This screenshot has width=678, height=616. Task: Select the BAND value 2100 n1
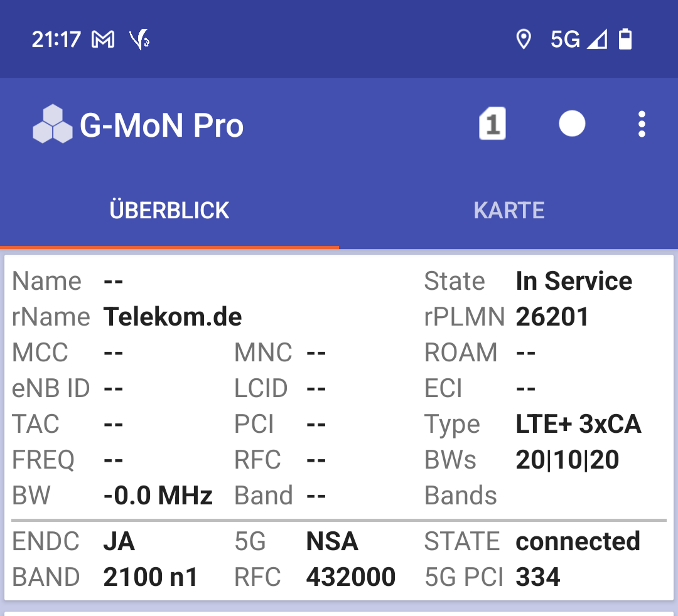150,576
